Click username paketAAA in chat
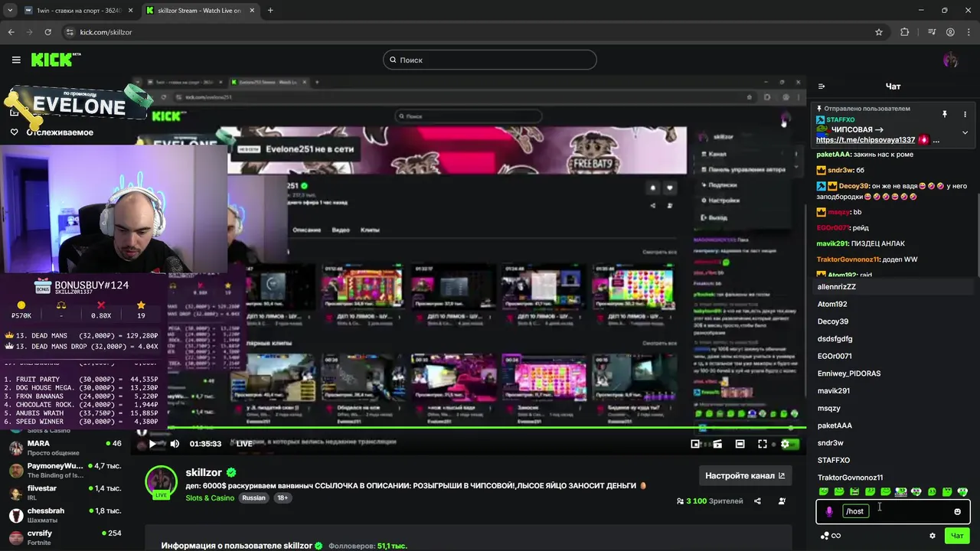This screenshot has width=980, height=551. (x=834, y=155)
